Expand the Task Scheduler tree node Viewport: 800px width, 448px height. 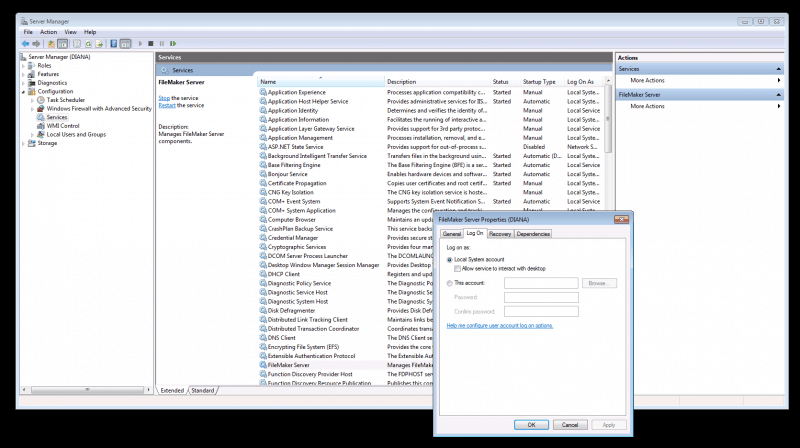[x=33, y=101]
